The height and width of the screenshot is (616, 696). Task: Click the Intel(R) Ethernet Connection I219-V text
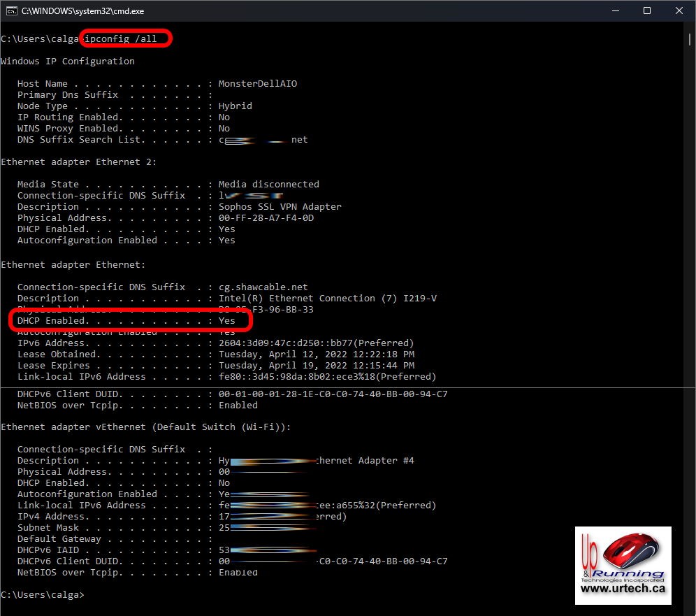(x=327, y=299)
